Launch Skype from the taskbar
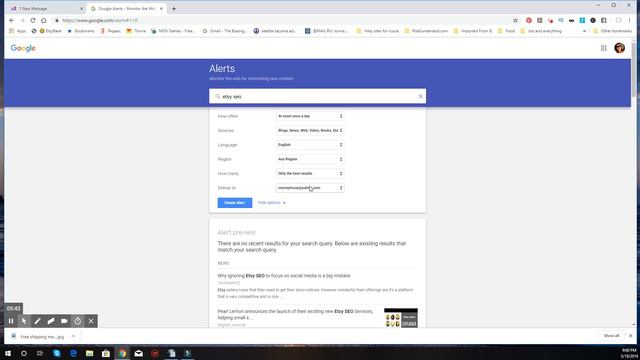 tap(57, 353)
